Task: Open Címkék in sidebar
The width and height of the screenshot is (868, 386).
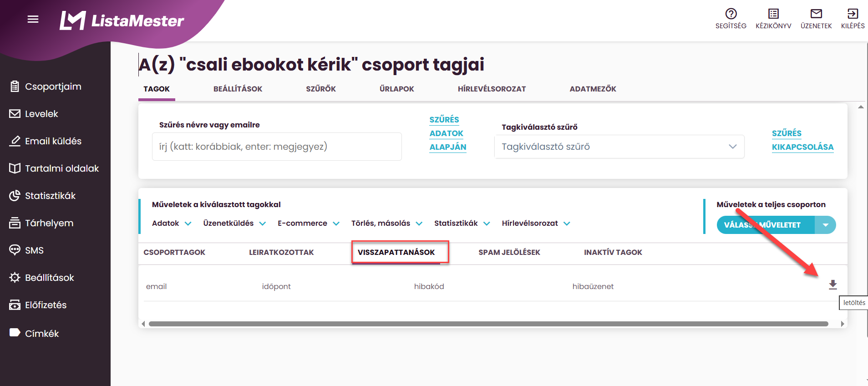Action: pyautogui.click(x=34, y=333)
